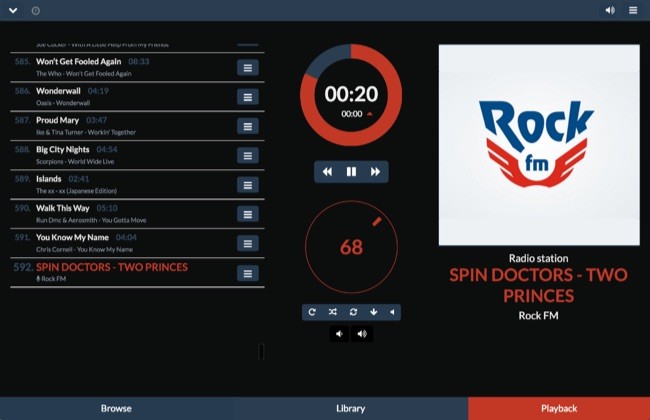Click the queue scrollbar handle
The height and width of the screenshot is (420, 650).
[x=261, y=352]
